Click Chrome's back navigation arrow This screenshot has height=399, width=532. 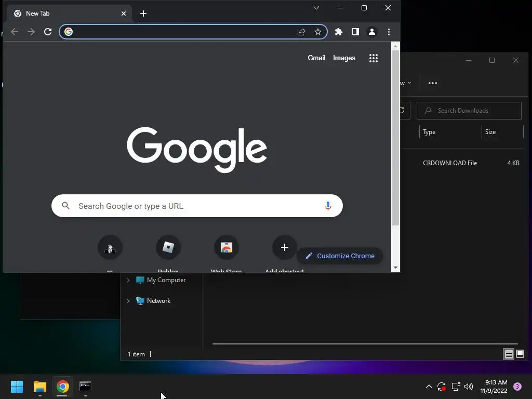(x=15, y=32)
